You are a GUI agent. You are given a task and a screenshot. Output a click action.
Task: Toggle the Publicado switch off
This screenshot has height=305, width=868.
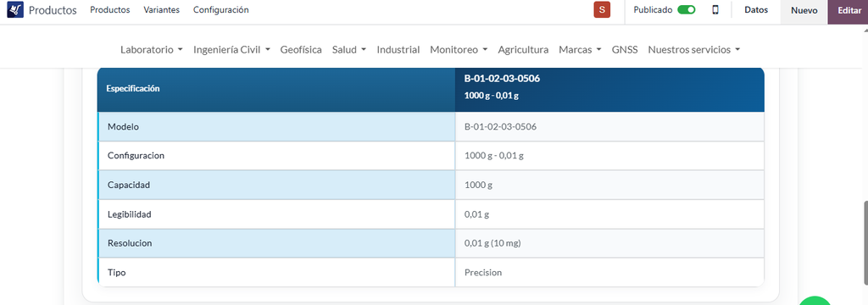click(687, 10)
